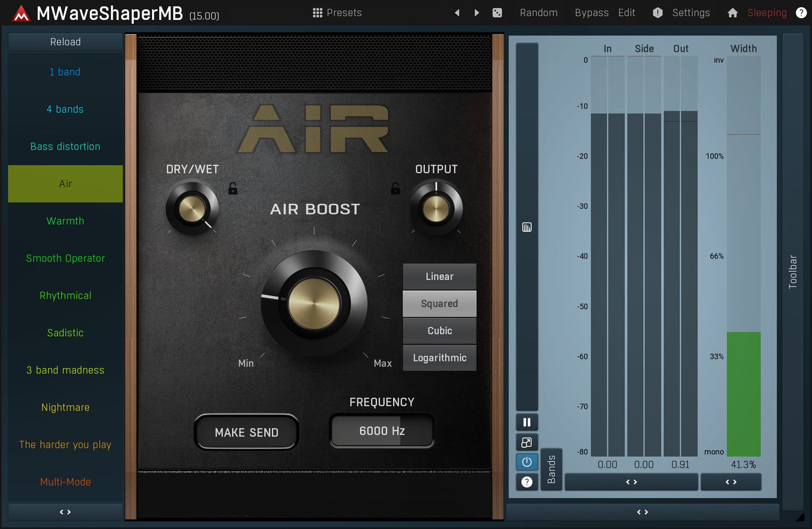Select the Logarithmic shaping mode
Viewport: 812px width, 529px height.
coord(440,358)
